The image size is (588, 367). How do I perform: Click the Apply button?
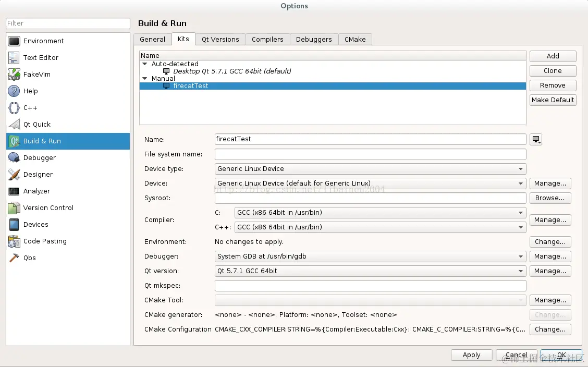coord(471,355)
